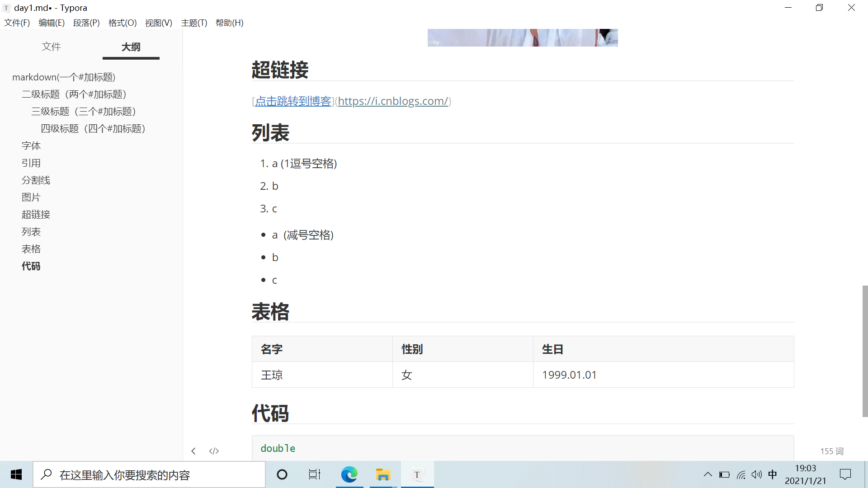Open the notification center icon

845,474
